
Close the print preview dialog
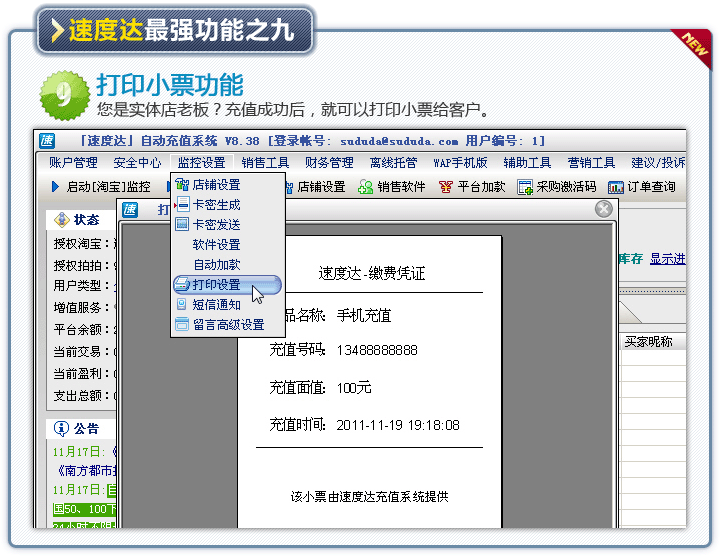604,209
